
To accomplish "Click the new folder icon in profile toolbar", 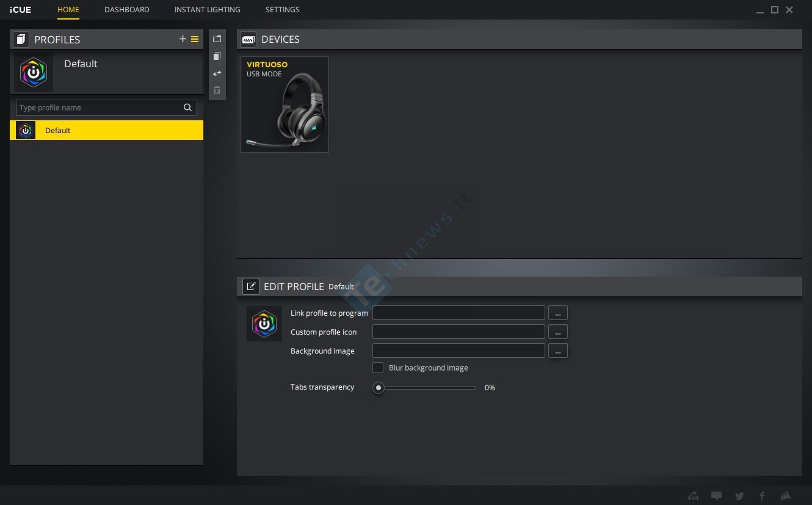I will pos(217,39).
